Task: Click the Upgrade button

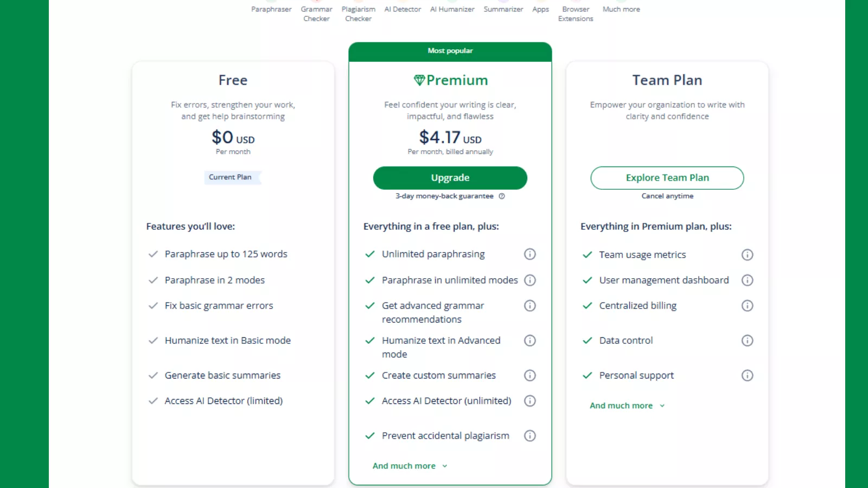Action: click(x=450, y=177)
